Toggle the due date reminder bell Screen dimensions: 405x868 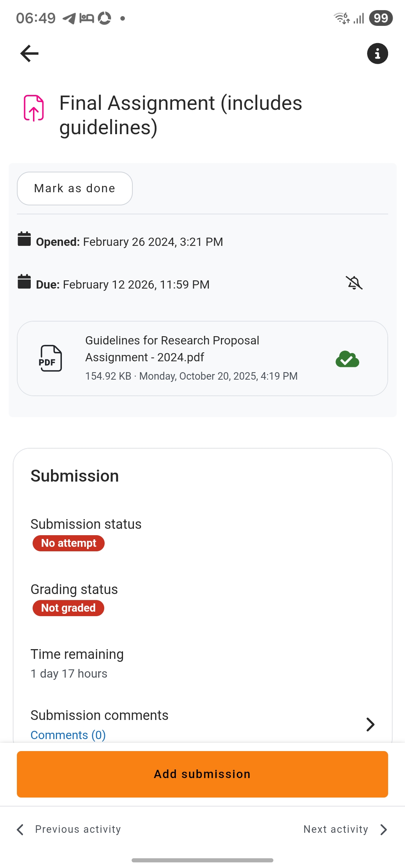coord(354,283)
